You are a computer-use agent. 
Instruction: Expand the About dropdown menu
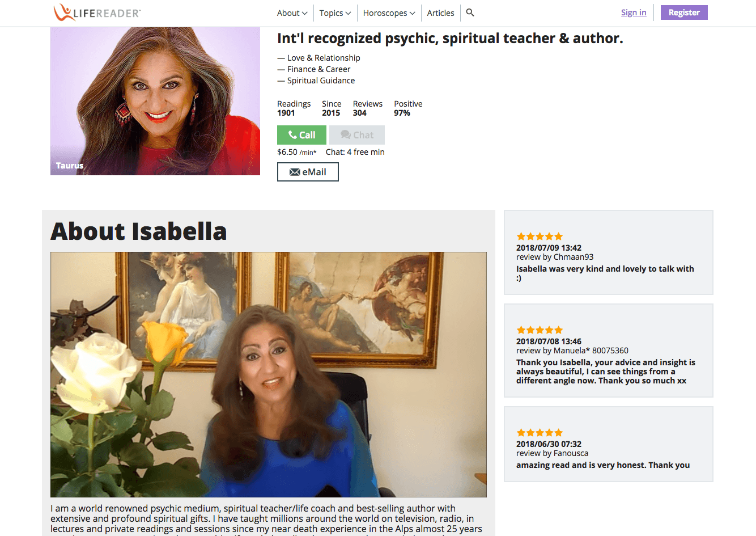point(292,13)
